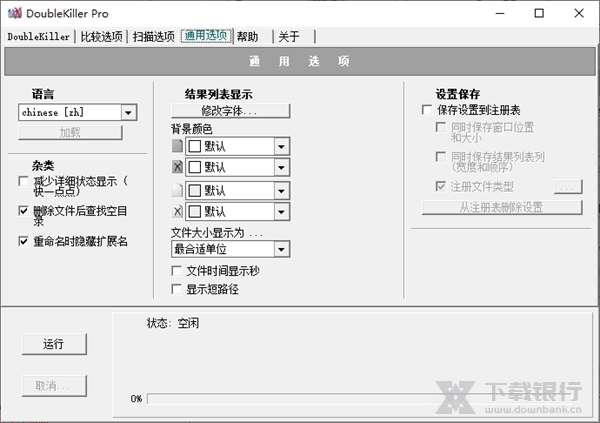The width and height of the screenshot is (600, 423).
Task: Enable 文件时间显示秒 checkbox
Action: coord(178,271)
